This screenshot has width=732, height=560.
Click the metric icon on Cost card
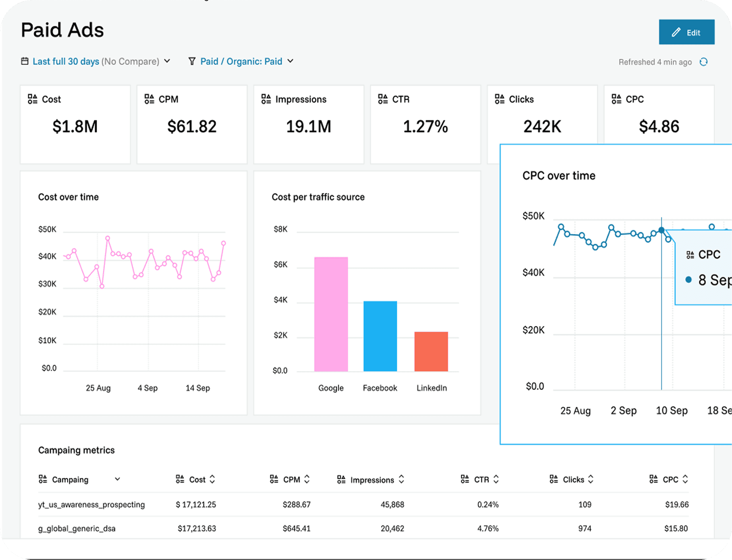tap(33, 99)
